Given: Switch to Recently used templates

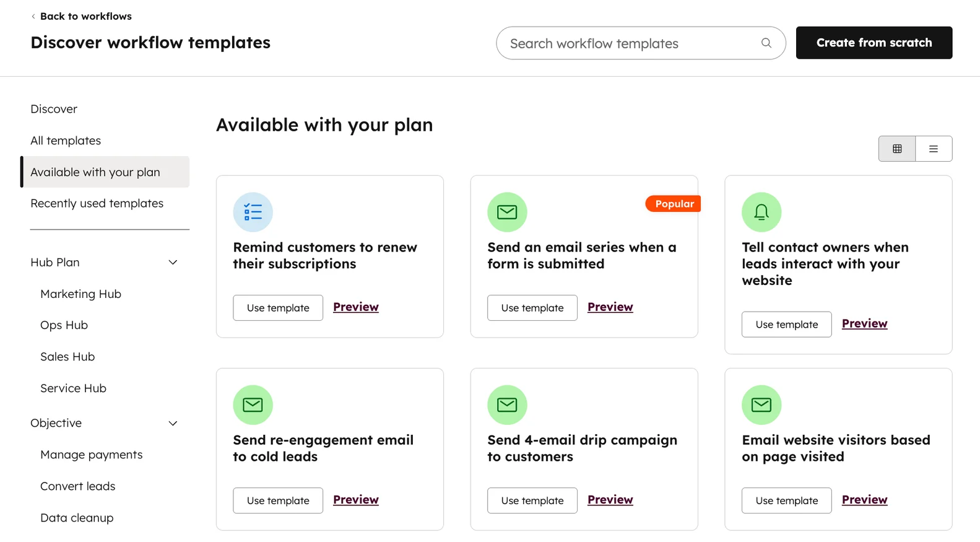Looking at the screenshot, I should point(97,203).
